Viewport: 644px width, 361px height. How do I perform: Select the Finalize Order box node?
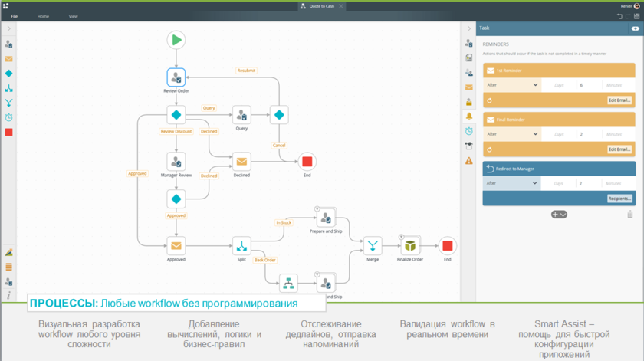[411, 245]
